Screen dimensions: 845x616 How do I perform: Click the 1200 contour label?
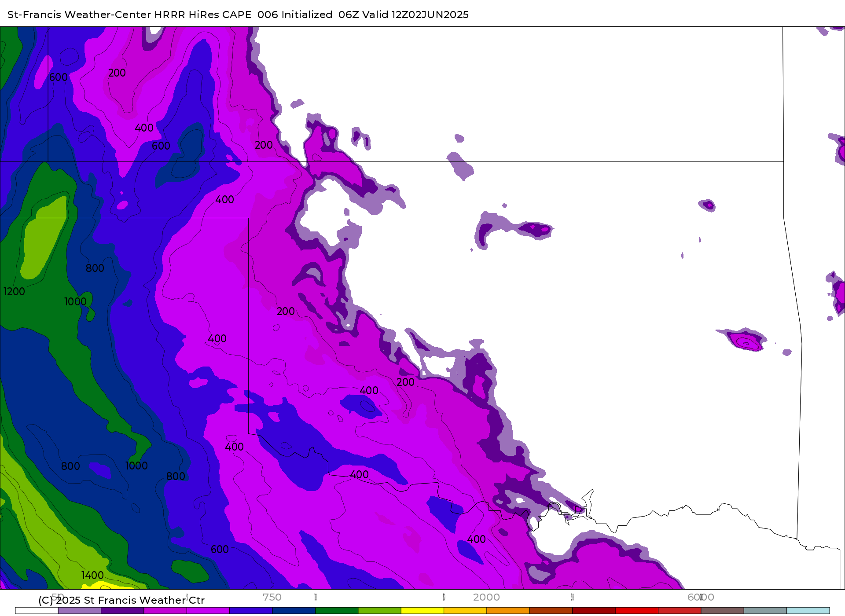click(x=14, y=292)
